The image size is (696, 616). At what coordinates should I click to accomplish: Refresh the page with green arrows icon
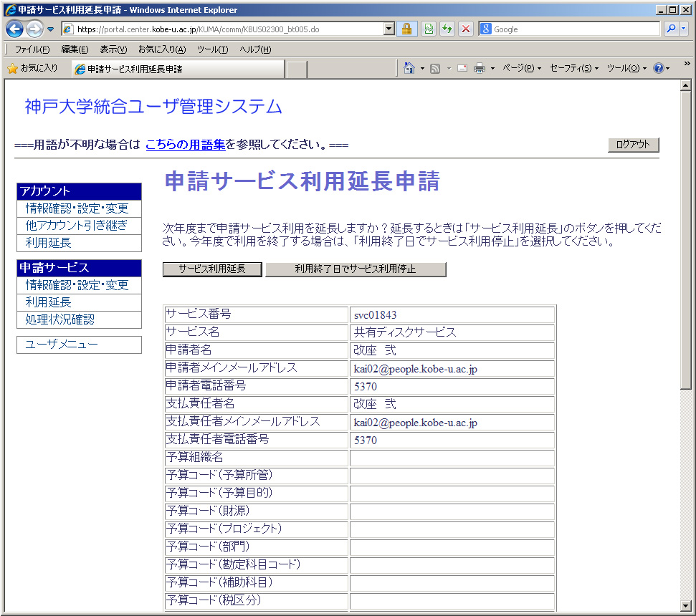point(447,29)
